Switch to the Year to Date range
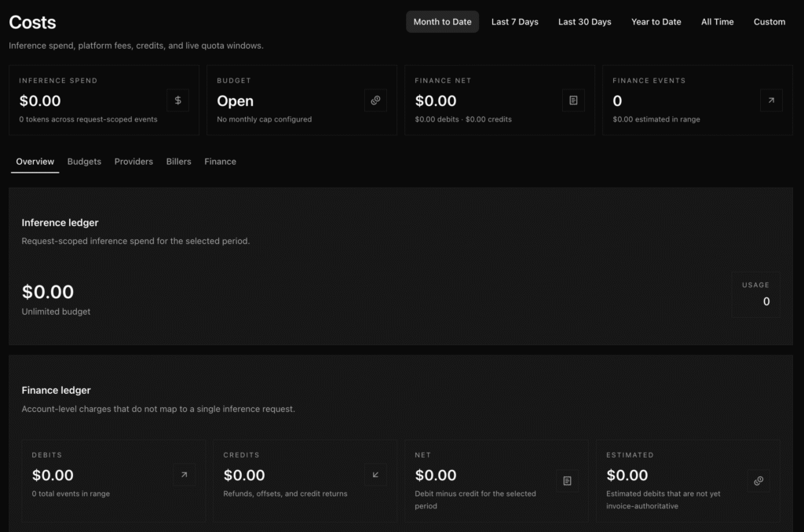Viewport: 804px width, 532px height. coord(656,21)
